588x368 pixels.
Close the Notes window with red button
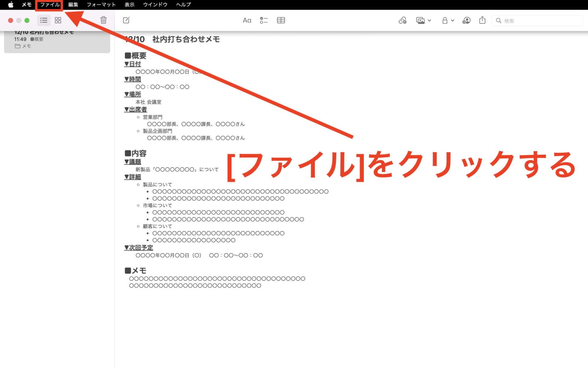10,20
